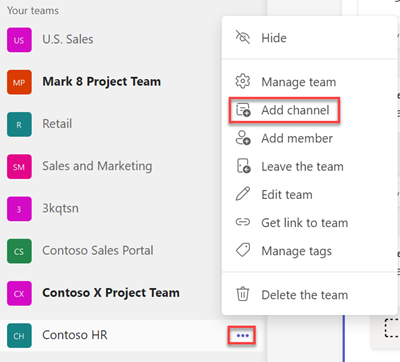Image resolution: width=400 pixels, height=362 pixels.
Task: Open Sales and Marketing team
Action: [97, 166]
